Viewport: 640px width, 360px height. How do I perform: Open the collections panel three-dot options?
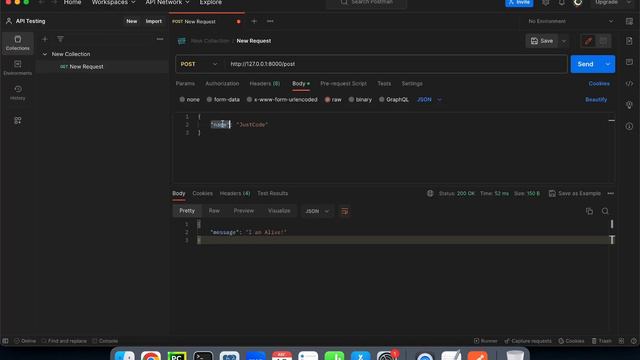pos(160,39)
